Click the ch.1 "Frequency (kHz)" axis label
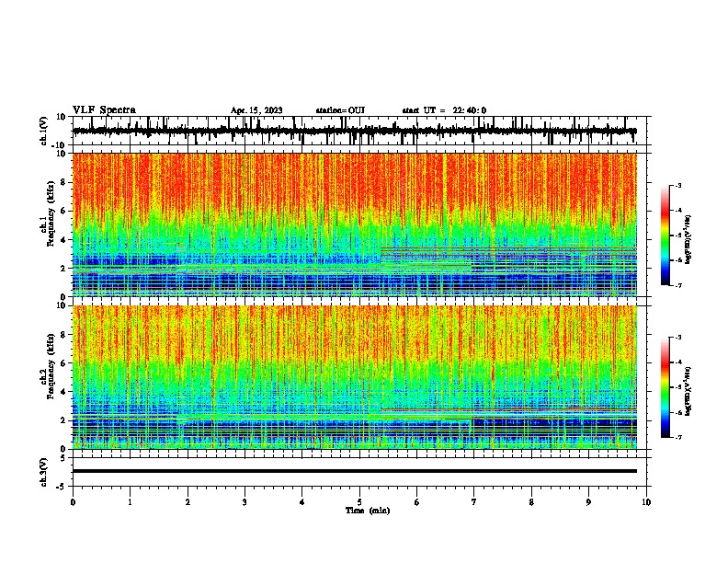This screenshot has width=728, height=563. (51, 213)
